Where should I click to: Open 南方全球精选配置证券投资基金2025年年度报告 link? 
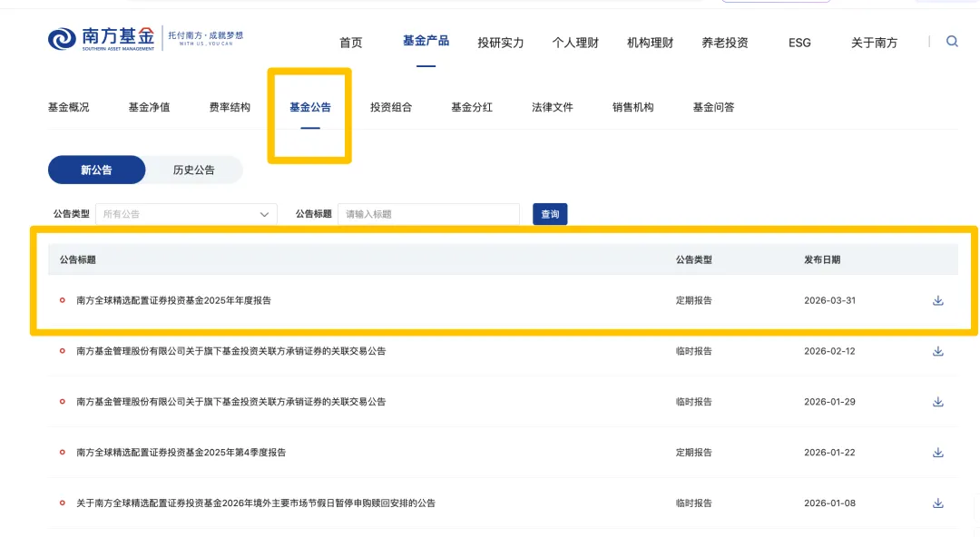(173, 300)
